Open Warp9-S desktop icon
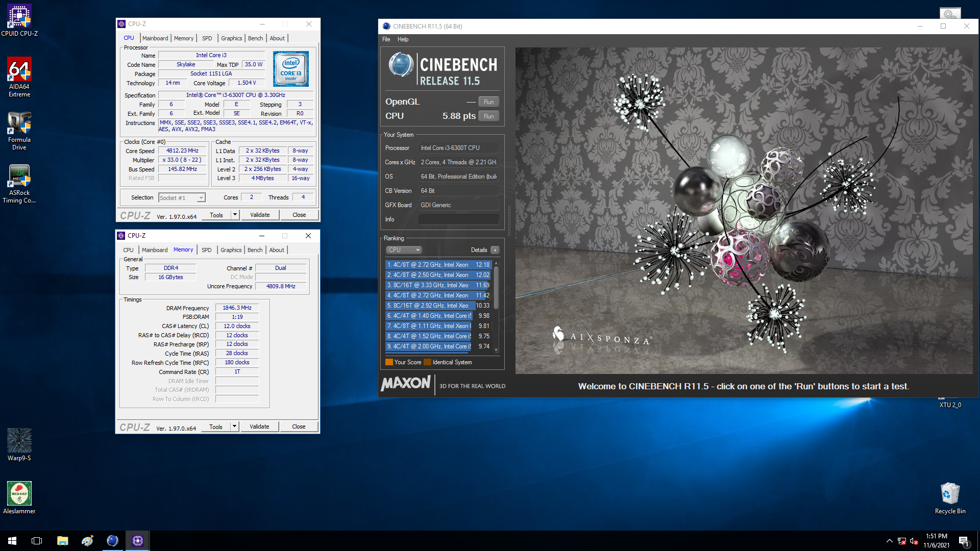Screen dimensions: 980x551 (x=19, y=445)
